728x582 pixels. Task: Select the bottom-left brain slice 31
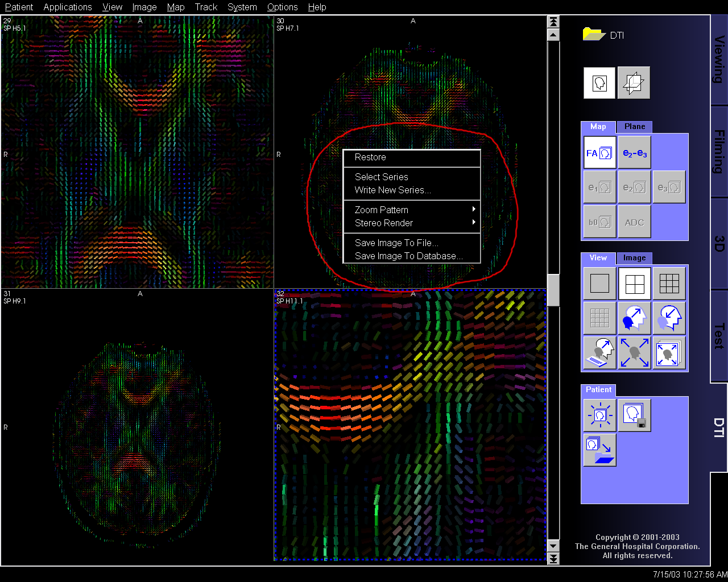tap(136, 425)
